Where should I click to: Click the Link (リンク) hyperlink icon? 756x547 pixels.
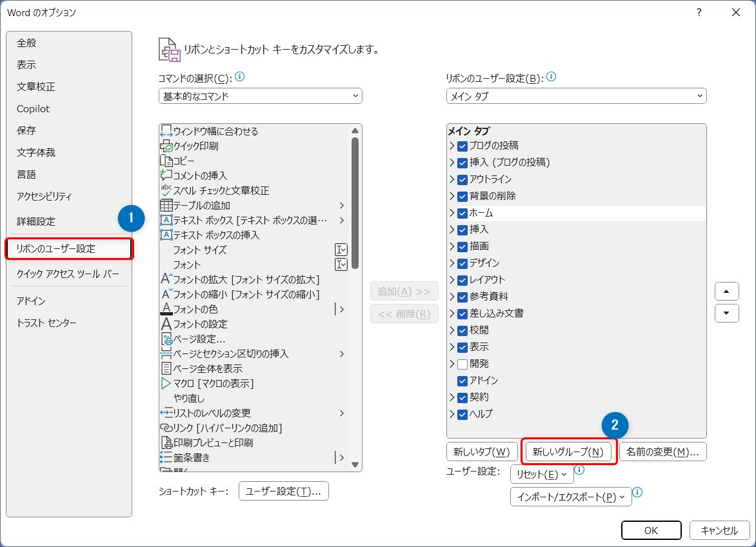[166, 428]
